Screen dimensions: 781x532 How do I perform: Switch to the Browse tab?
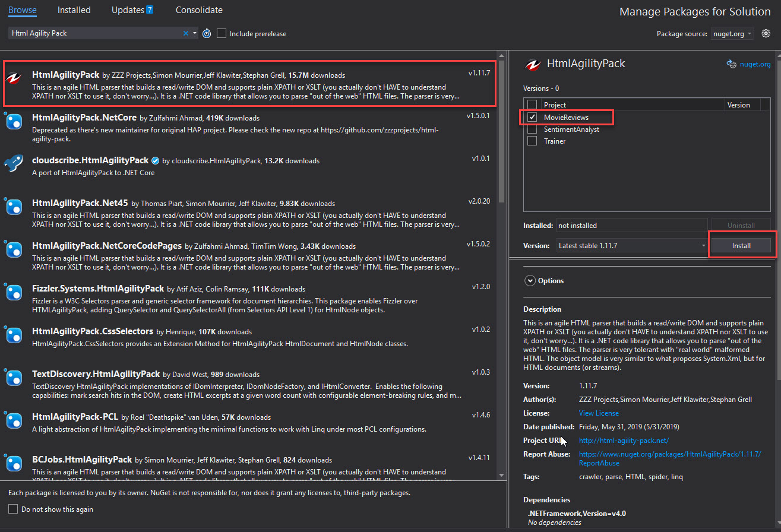coord(23,10)
